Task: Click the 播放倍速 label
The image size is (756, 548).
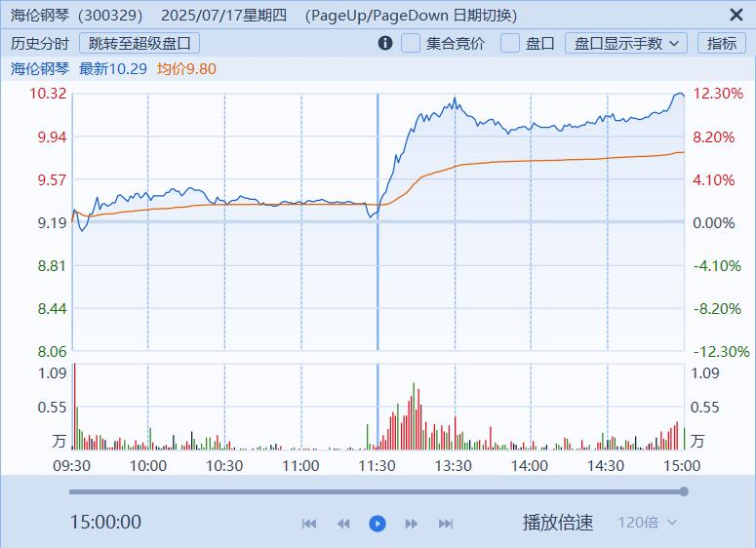Action: point(558,523)
